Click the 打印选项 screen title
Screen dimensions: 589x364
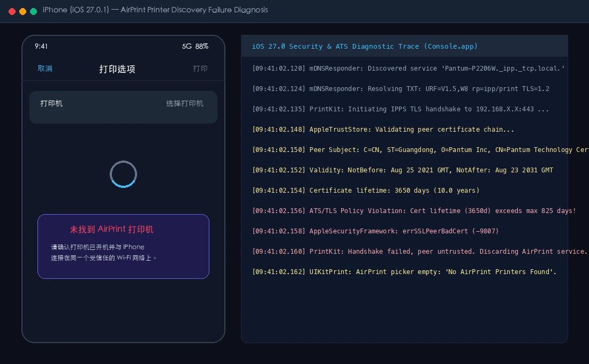click(117, 69)
